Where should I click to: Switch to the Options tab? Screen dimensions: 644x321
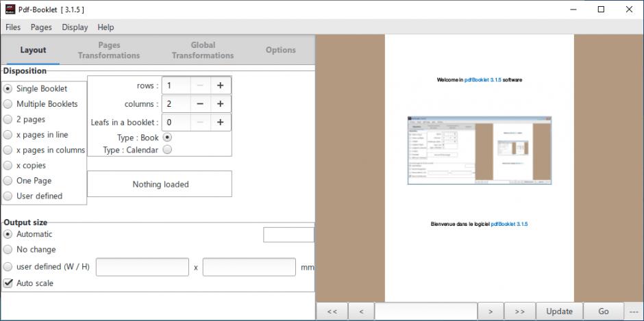click(280, 50)
